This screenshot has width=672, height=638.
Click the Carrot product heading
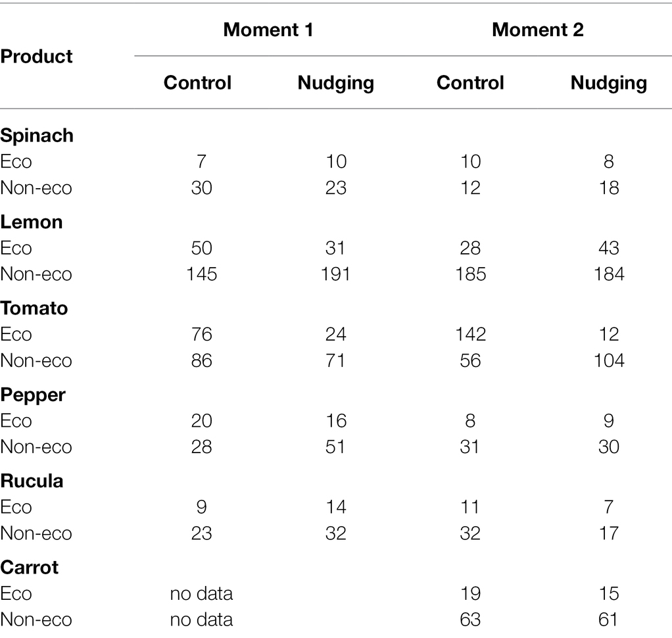(x=30, y=567)
